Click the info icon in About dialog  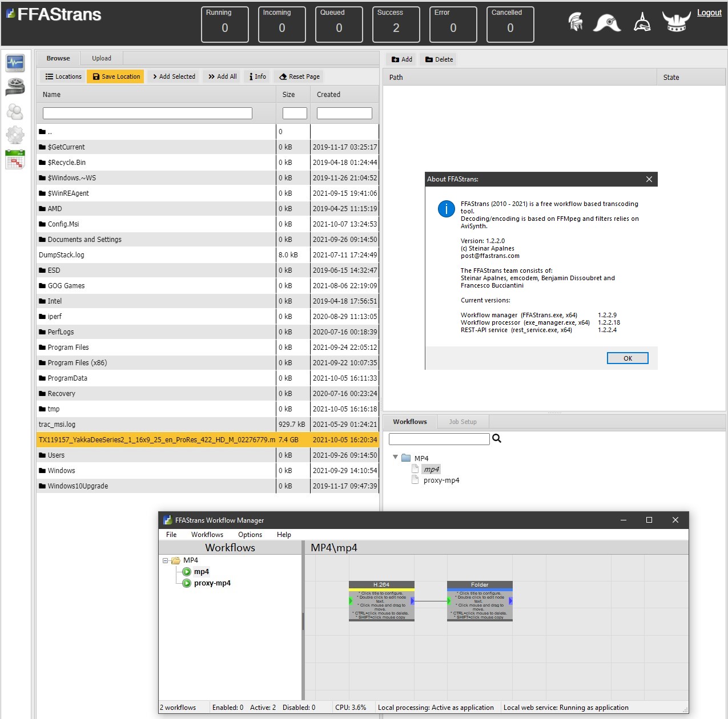tap(447, 209)
